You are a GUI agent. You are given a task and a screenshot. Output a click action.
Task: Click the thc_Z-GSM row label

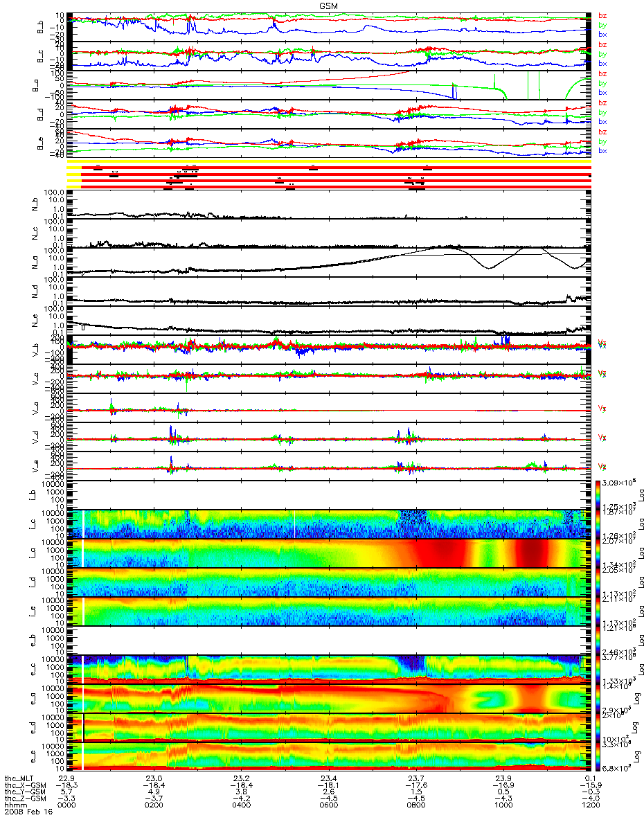pyautogui.click(x=25, y=798)
